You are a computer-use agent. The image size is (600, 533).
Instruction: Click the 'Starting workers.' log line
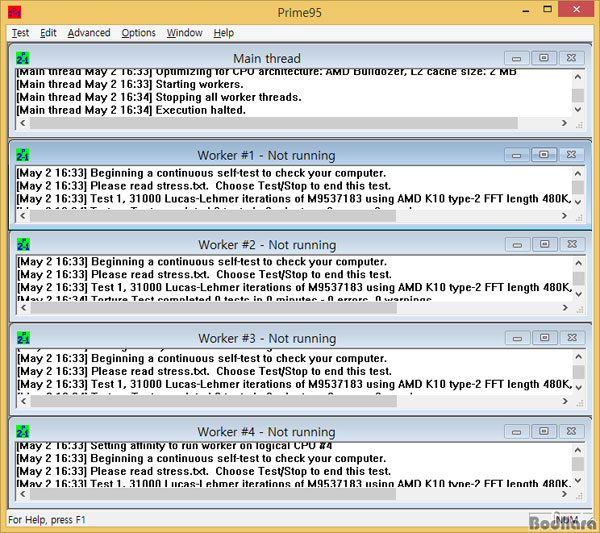coord(130,84)
